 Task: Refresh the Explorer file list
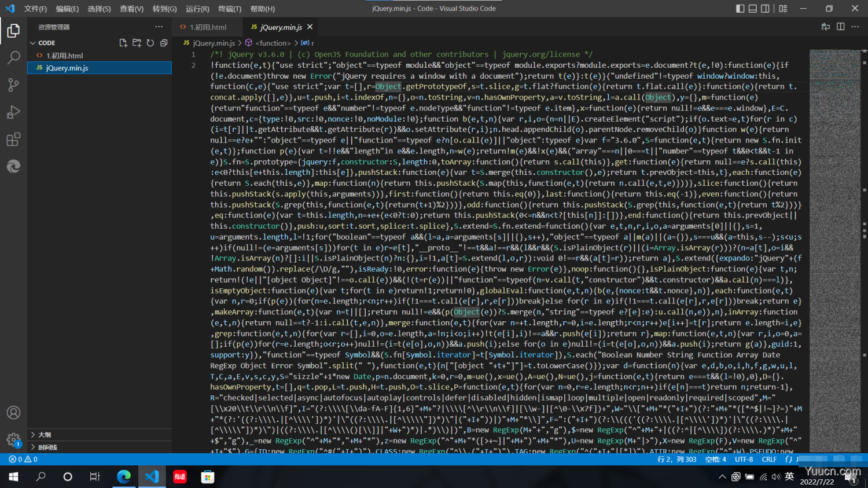[149, 42]
